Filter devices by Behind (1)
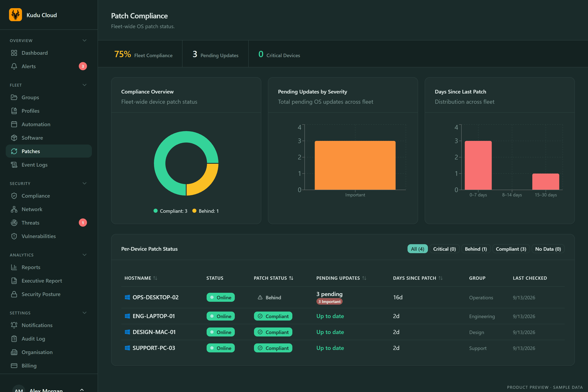Viewport: 588px width, 392px height. point(476,249)
